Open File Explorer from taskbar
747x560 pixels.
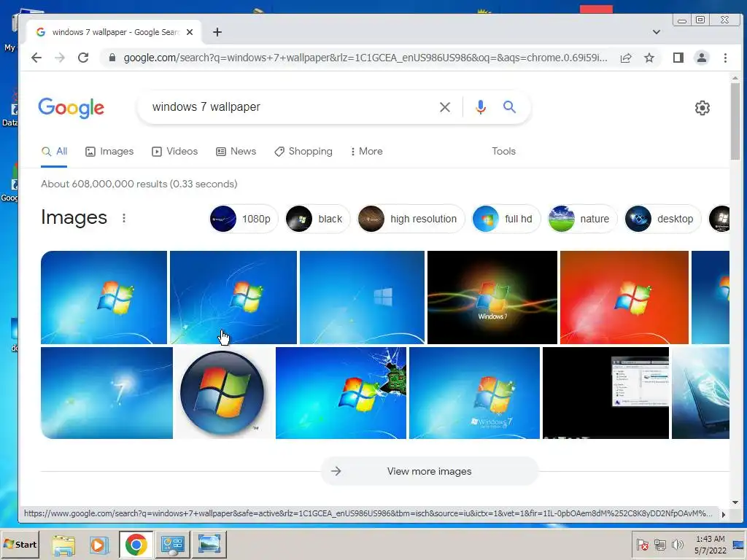pos(64,544)
